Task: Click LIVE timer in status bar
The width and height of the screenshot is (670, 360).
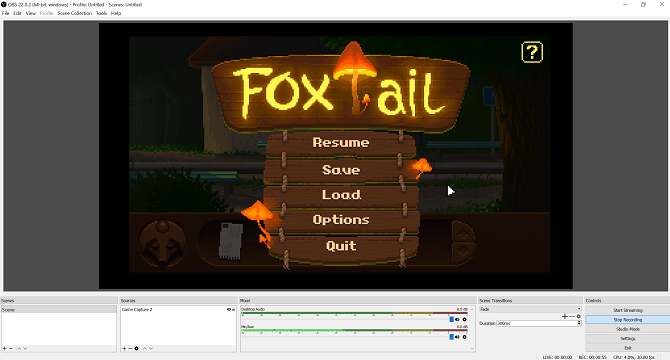Action: tap(557, 357)
